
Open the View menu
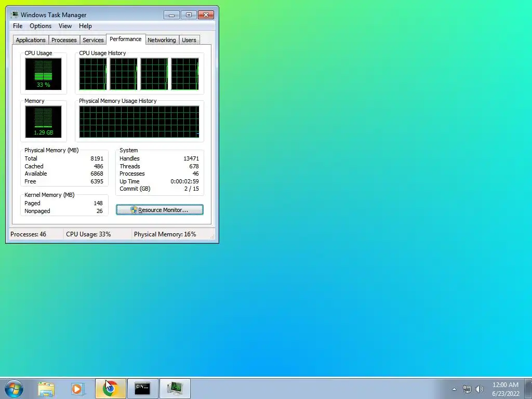65,26
